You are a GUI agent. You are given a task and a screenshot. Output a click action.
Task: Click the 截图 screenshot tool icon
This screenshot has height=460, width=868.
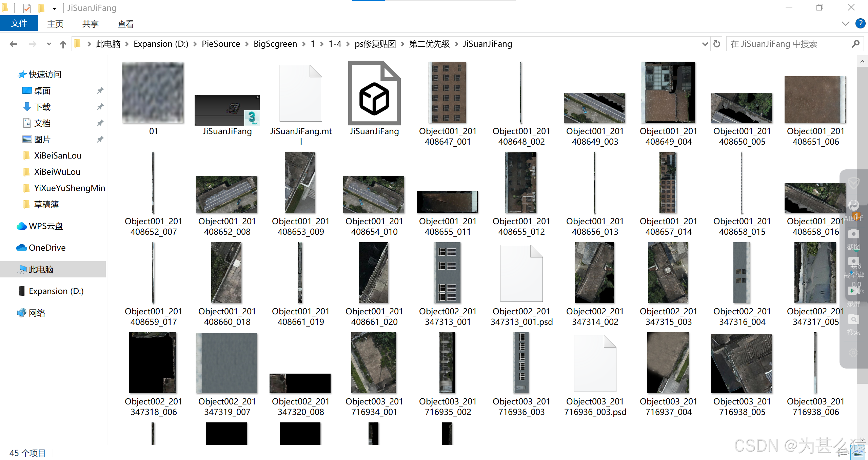pos(853,234)
